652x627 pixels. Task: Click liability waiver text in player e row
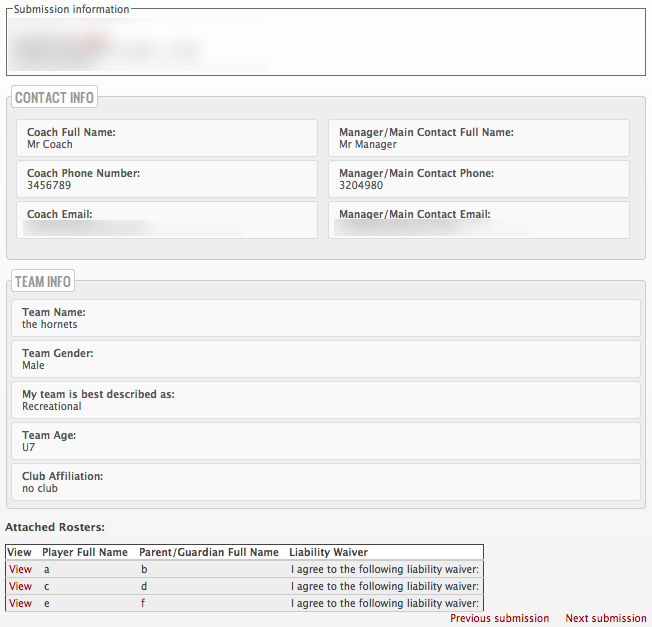(x=385, y=603)
